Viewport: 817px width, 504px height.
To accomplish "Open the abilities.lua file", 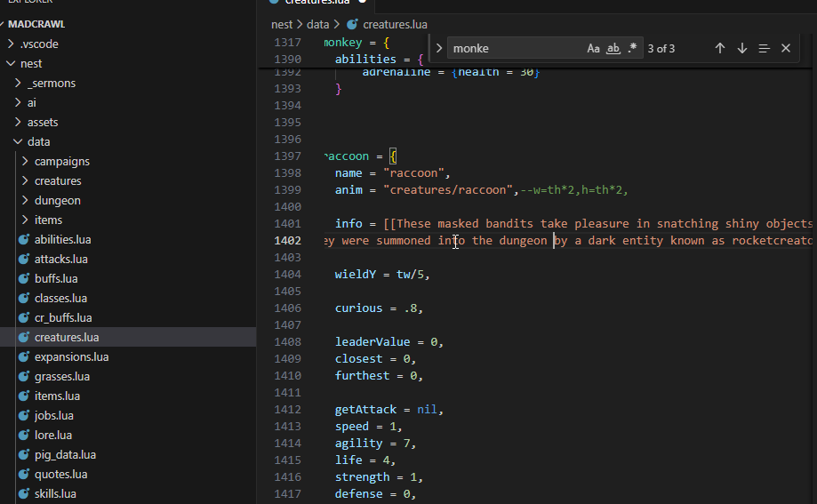I will click(x=62, y=239).
